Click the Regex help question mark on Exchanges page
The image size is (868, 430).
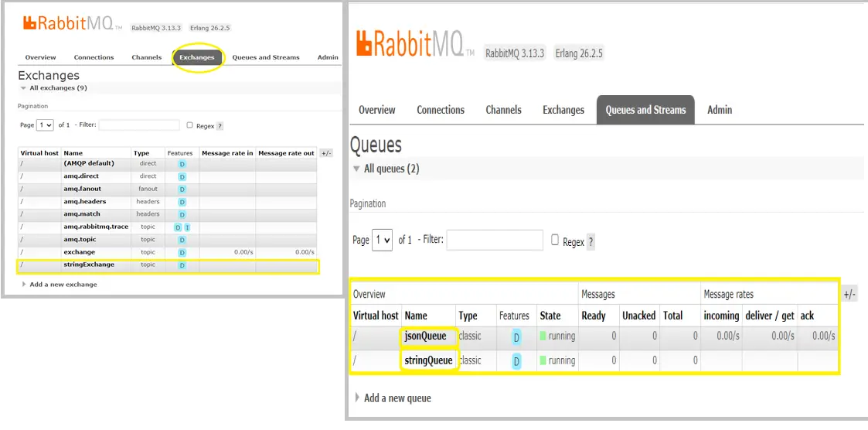(220, 125)
